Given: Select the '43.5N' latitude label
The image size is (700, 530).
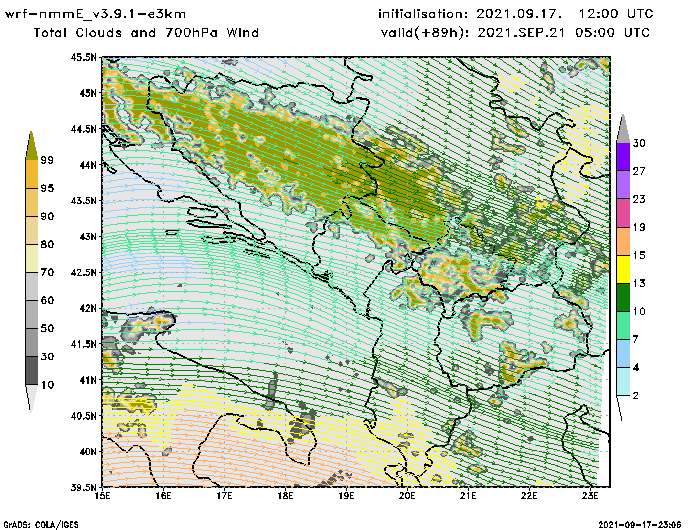Looking at the screenshot, I should click(83, 200).
